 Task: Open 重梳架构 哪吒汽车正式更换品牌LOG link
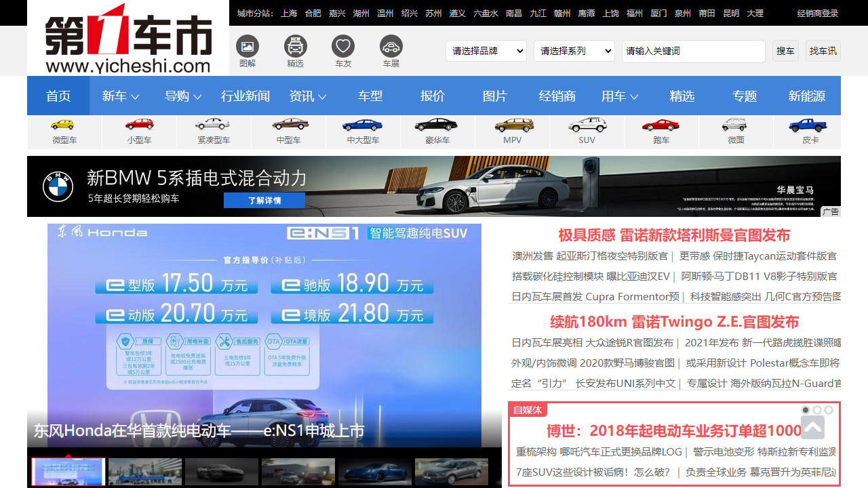[599, 451]
